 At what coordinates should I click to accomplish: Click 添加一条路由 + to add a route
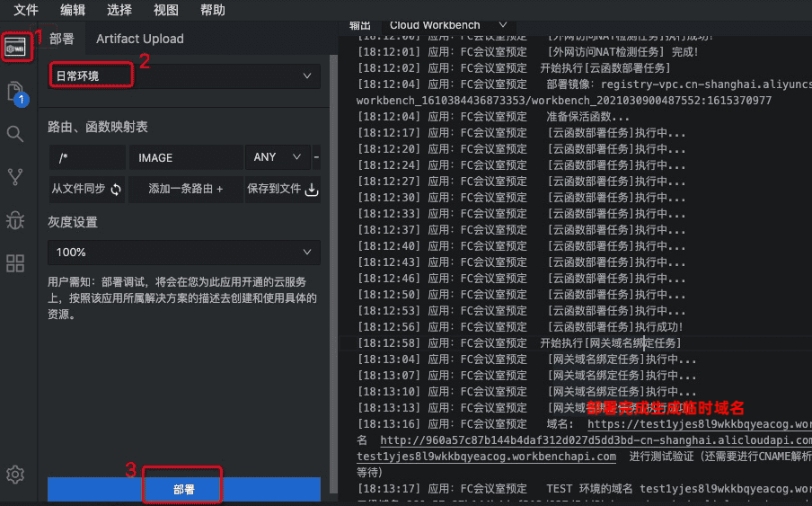(x=185, y=189)
